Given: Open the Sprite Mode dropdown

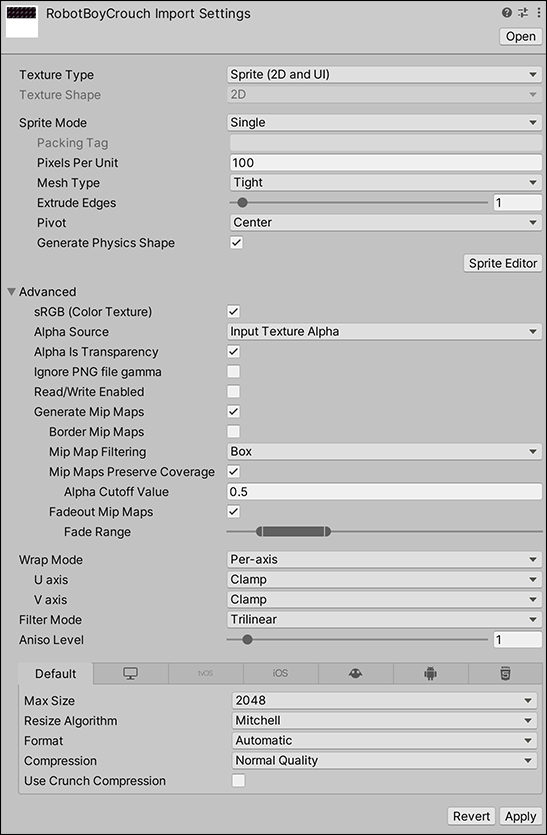Looking at the screenshot, I should 384,122.
